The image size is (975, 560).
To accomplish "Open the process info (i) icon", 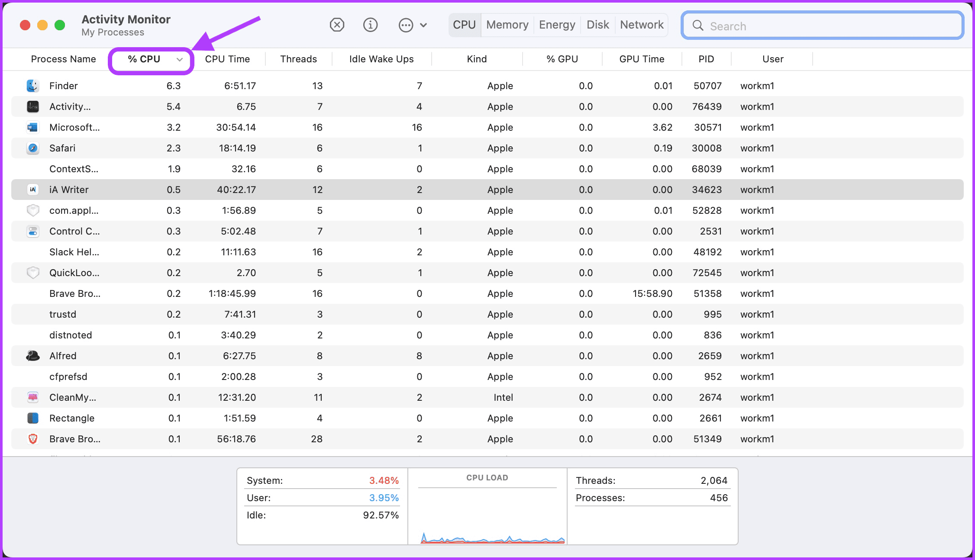I will (x=370, y=25).
